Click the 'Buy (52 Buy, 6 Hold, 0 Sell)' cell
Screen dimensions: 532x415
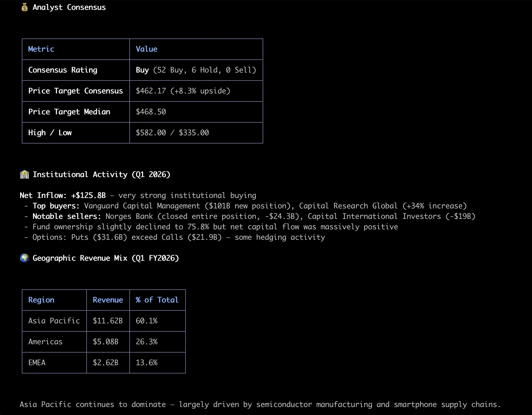196,70
